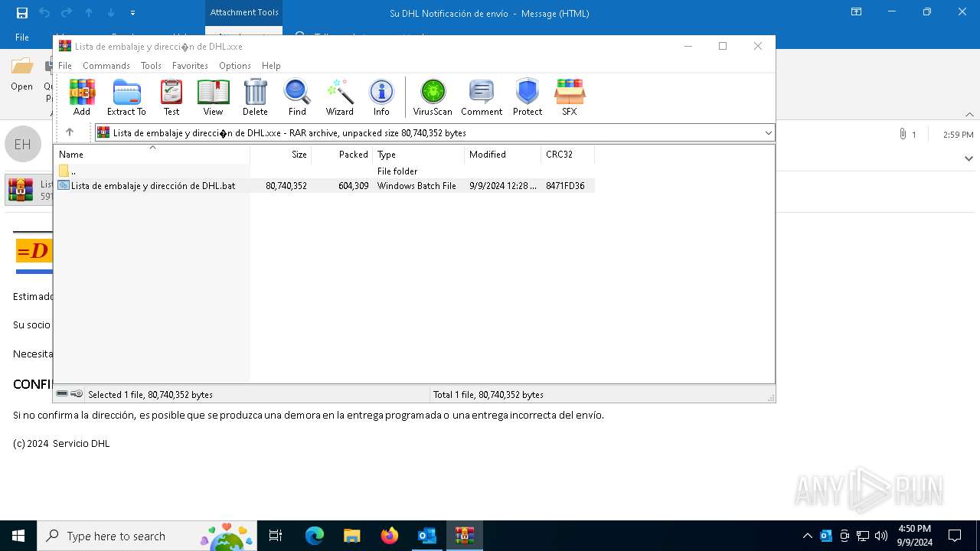Select the Attachment Tools ribbon tab
980x551 pixels.
pyautogui.click(x=244, y=12)
